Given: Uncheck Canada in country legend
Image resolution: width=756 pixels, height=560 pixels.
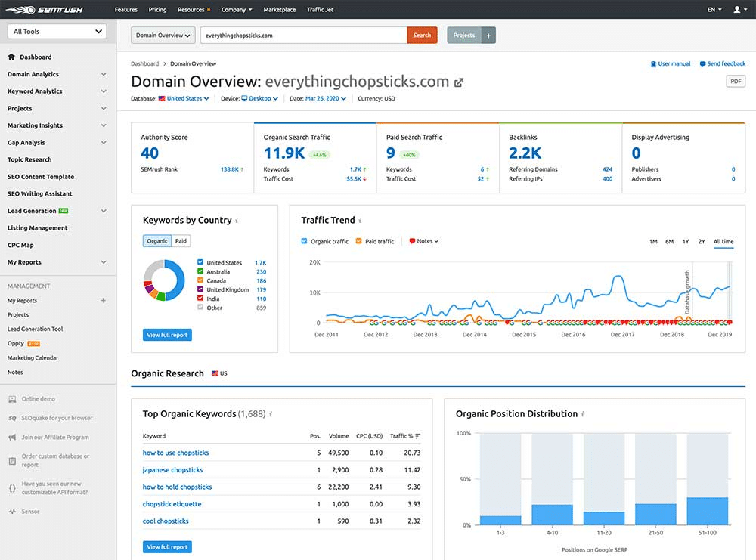Looking at the screenshot, I should tap(200, 280).
